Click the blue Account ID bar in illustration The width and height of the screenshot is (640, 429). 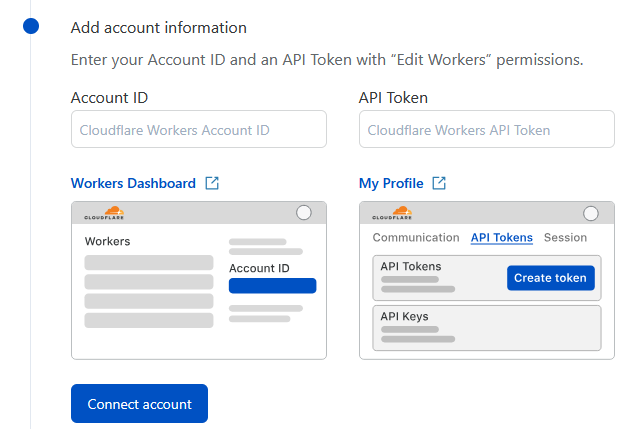coord(272,286)
